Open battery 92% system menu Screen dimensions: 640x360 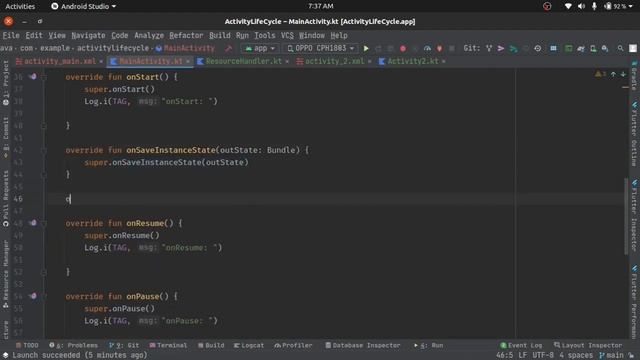pyautogui.click(x=618, y=6)
